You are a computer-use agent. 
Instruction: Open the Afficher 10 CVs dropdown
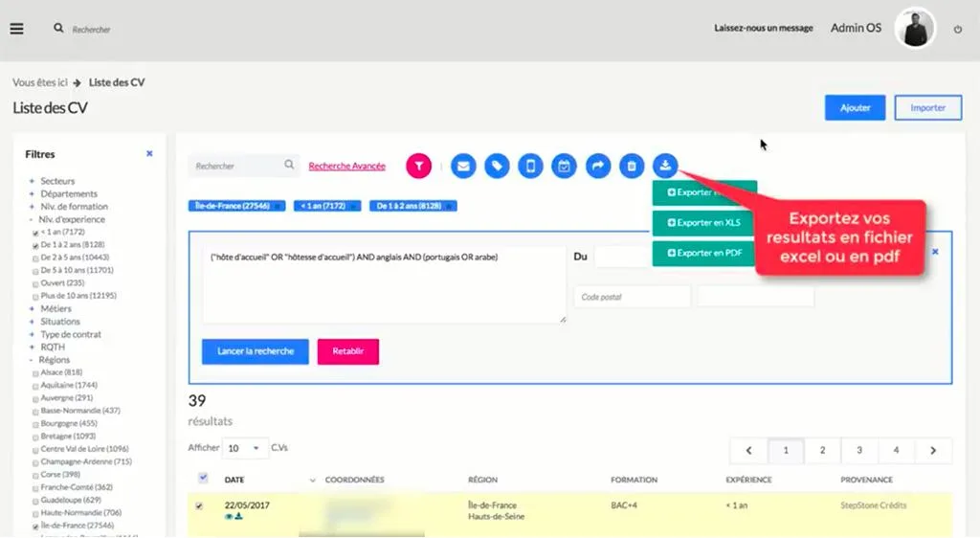(244, 448)
